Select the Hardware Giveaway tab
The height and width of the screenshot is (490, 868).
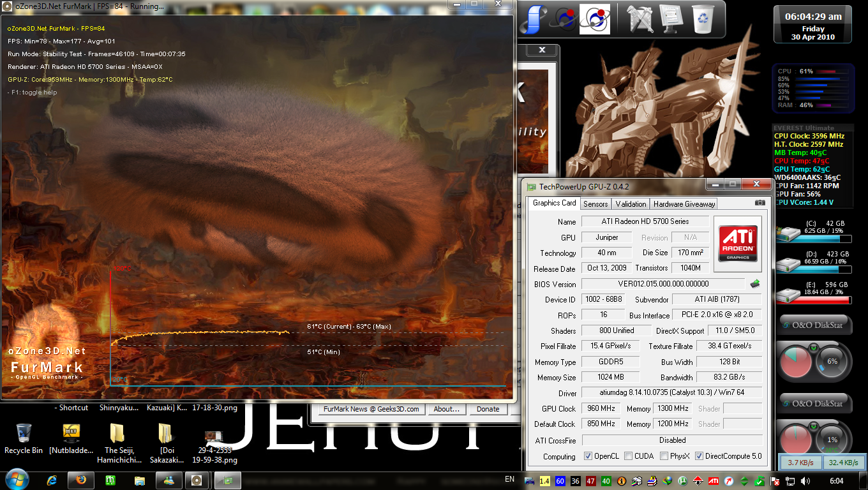(684, 204)
